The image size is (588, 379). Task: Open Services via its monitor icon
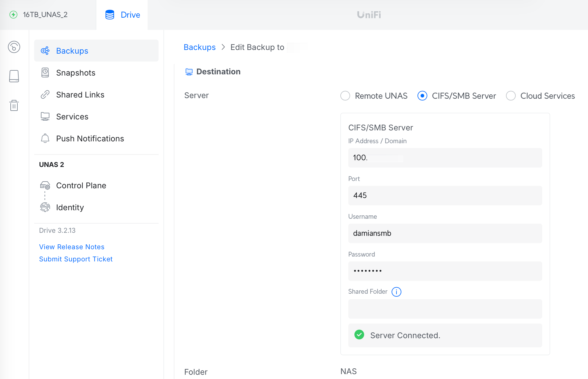pyautogui.click(x=45, y=116)
